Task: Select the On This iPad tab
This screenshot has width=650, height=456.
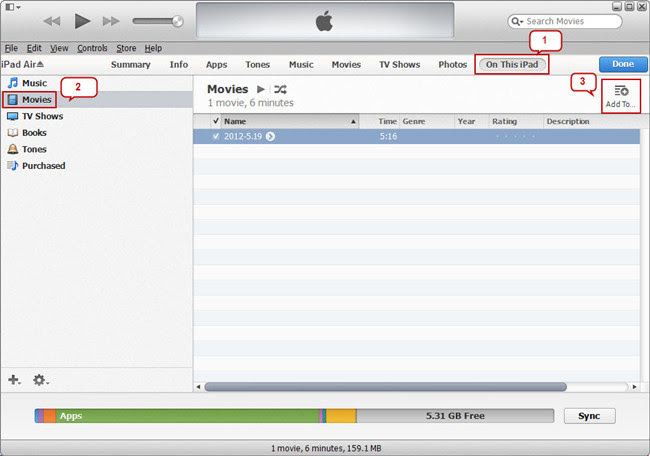Action: (512, 65)
